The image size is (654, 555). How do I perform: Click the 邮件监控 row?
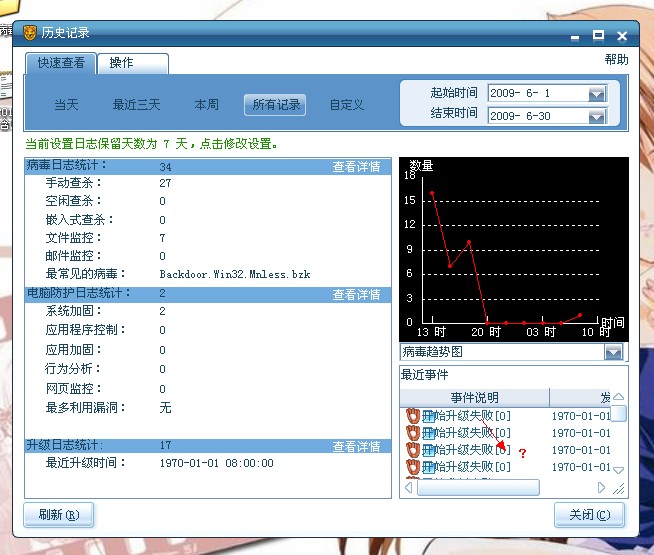pyautogui.click(x=208, y=256)
